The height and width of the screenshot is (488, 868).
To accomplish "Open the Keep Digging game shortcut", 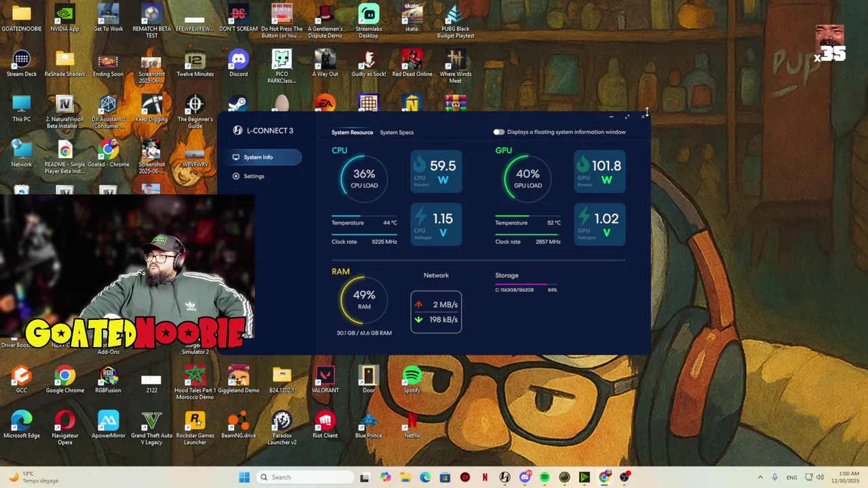I will pos(151,108).
